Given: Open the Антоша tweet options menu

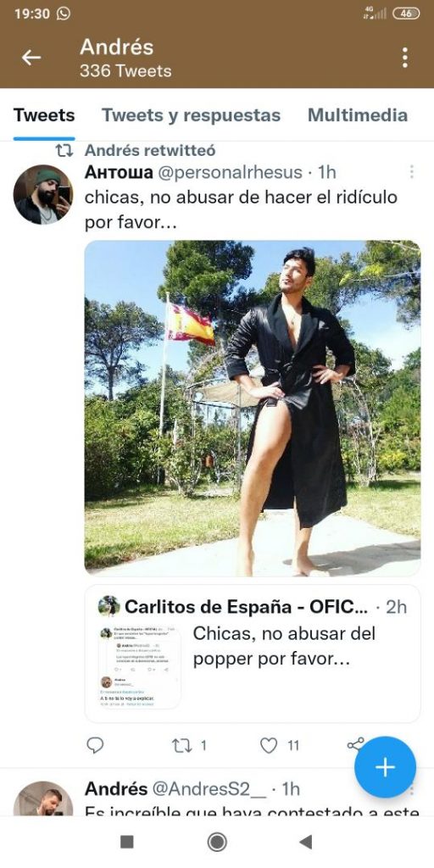Looking at the screenshot, I should [411, 171].
